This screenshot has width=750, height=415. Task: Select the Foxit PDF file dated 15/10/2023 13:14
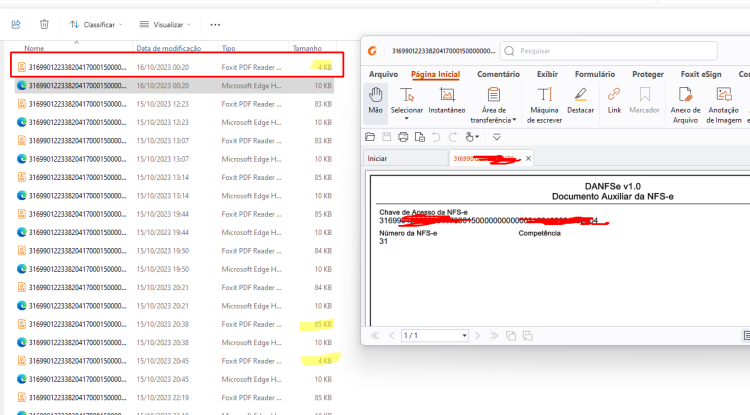174,177
